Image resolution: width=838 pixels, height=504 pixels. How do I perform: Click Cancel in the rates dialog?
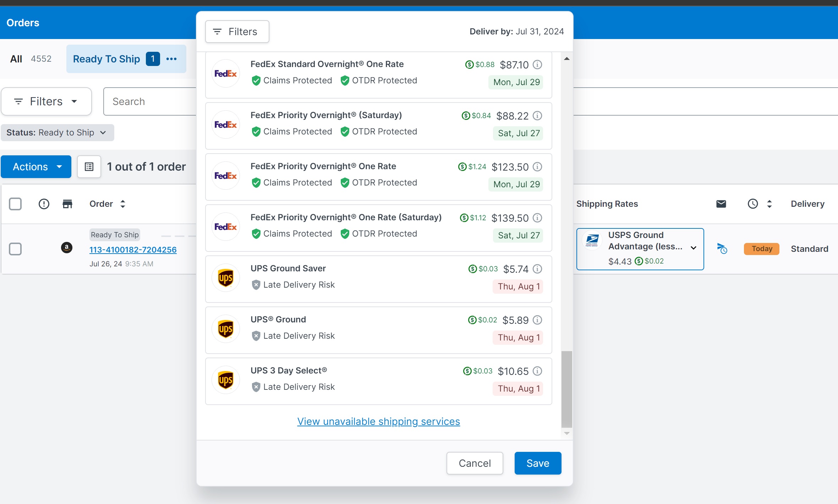[x=475, y=463]
